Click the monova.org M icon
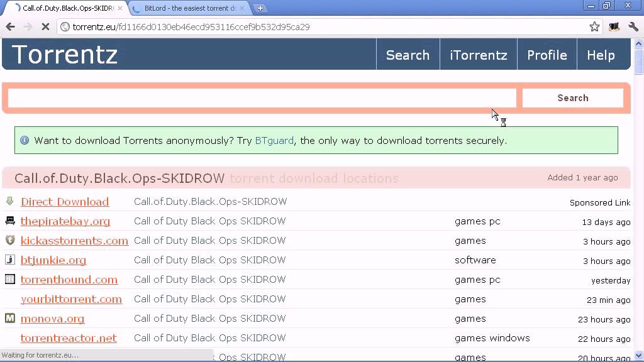The width and height of the screenshot is (644, 362). click(x=10, y=318)
